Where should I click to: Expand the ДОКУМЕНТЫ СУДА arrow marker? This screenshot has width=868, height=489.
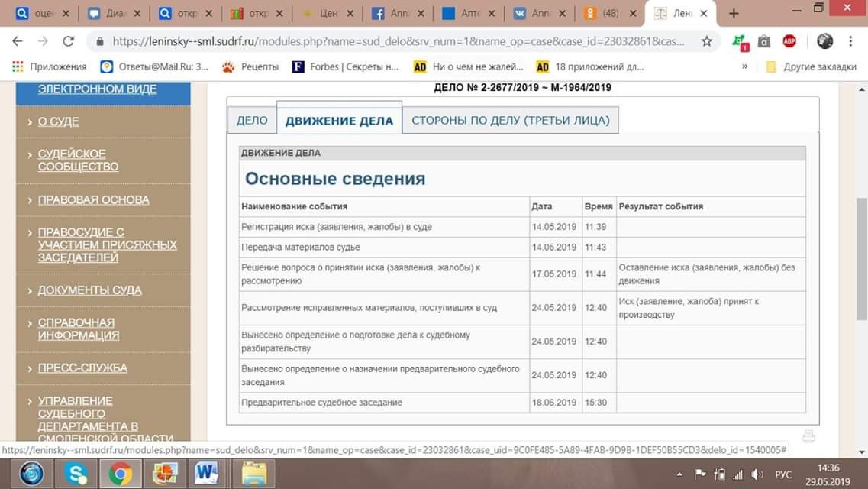30,290
